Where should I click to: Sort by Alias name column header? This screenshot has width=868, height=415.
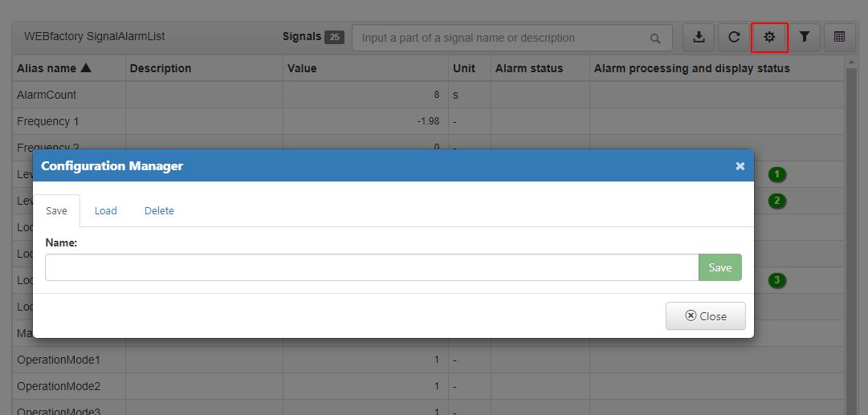(x=54, y=68)
